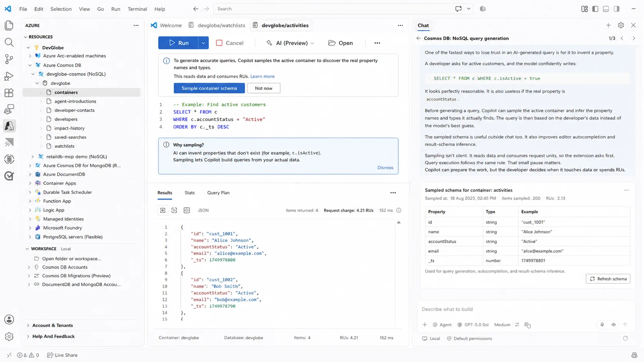Open the GPT-5.0 Sol model picker

(x=473, y=325)
